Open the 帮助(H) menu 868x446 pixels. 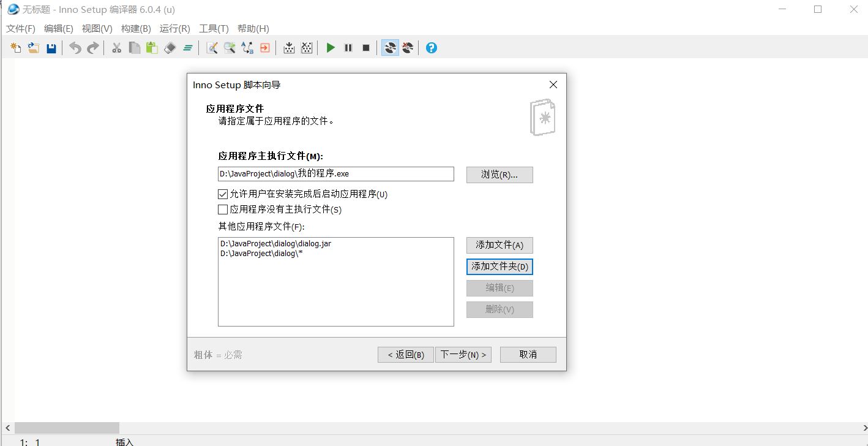pyautogui.click(x=253, y=29)
